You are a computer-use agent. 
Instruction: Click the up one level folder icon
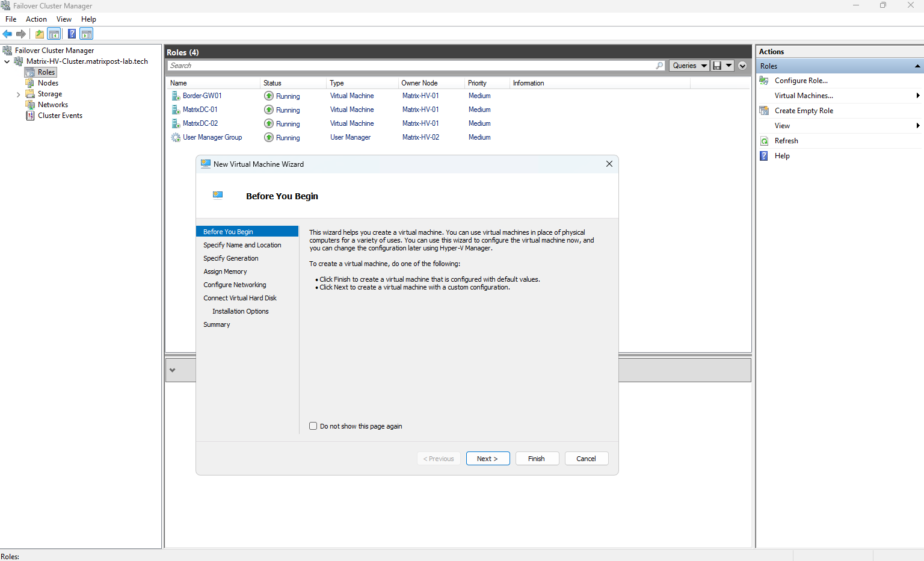click(x=40, y=34)
